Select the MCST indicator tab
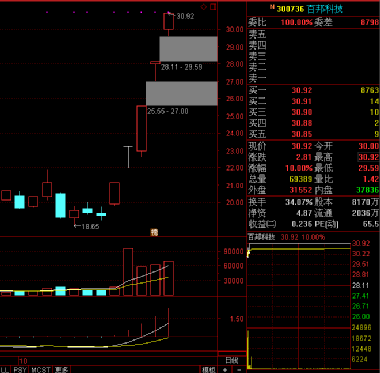Image resolution: width=380 pixels, height=373 pixels. click(x=42, y=369)
